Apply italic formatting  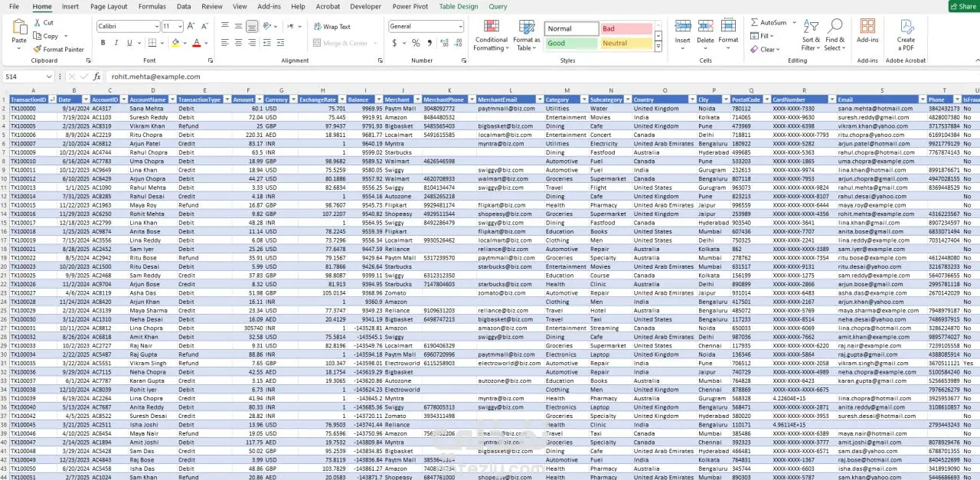(117, 43)
